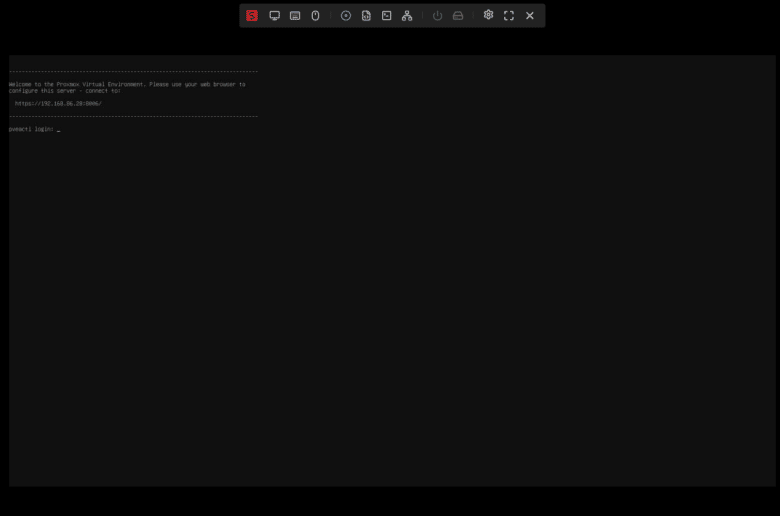Viewport: 780px width, 516px height.
Task: Open the web terminal icon
Action: [x=387, y=15]
